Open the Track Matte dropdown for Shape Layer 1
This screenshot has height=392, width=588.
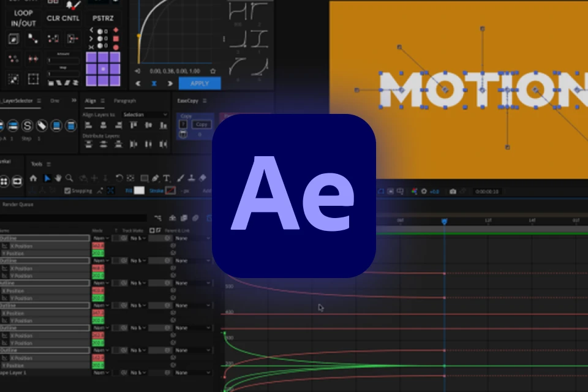coord(138,372)
